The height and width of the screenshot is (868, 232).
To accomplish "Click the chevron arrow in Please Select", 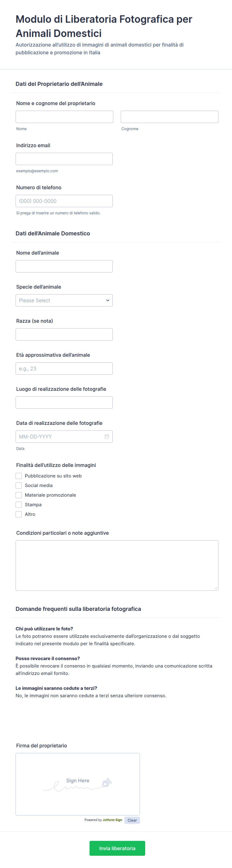I will pos(108,300).
